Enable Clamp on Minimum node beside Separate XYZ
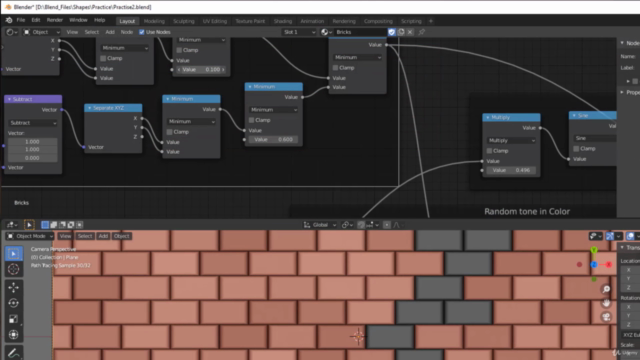Image resolution: width=640 pixels, height=360 pixels. [x=169, y=132]
